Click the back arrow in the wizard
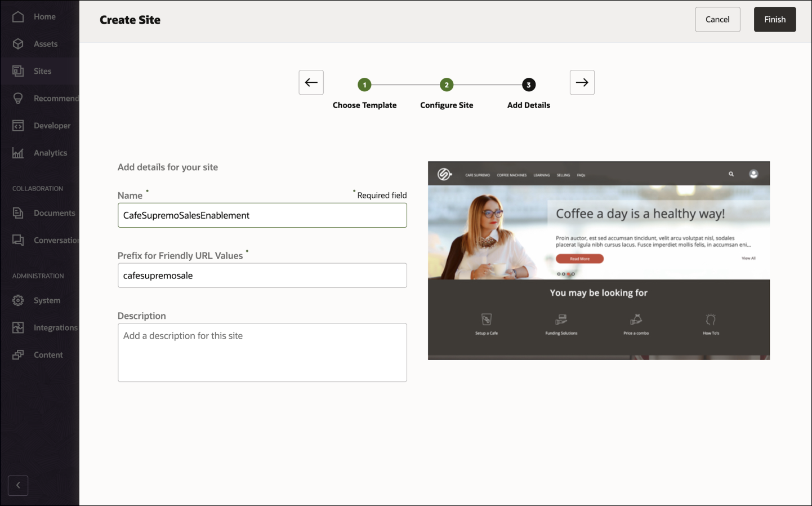This screenshot has width=812, height=506. (311, 82)
